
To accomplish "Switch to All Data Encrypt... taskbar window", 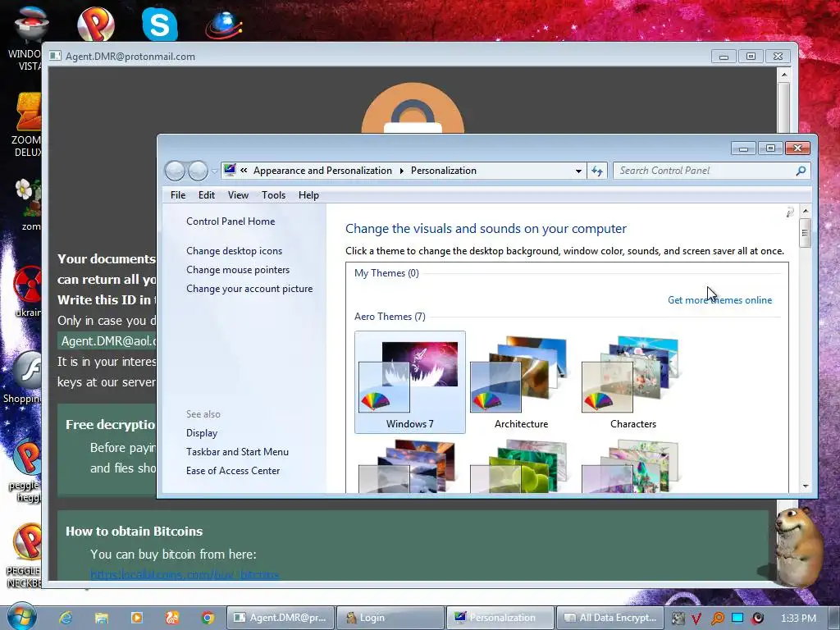I will point(610,618).
